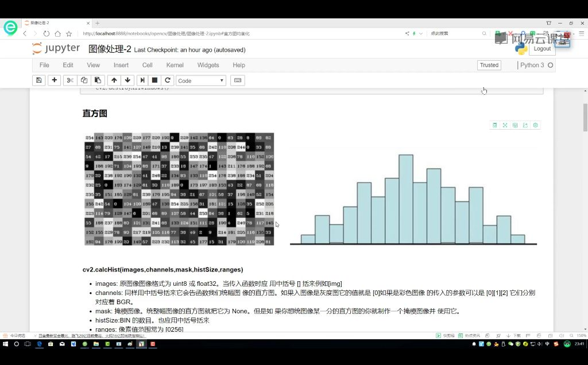Run the cell and select below
Viewport: 588px width, 365px height.
coord(142,80)
